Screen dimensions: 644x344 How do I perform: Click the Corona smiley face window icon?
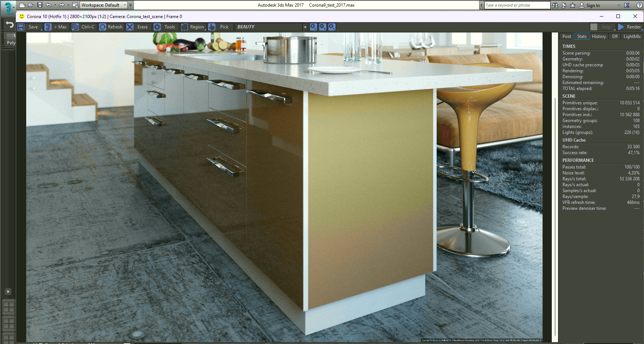[x=22, y=16]
